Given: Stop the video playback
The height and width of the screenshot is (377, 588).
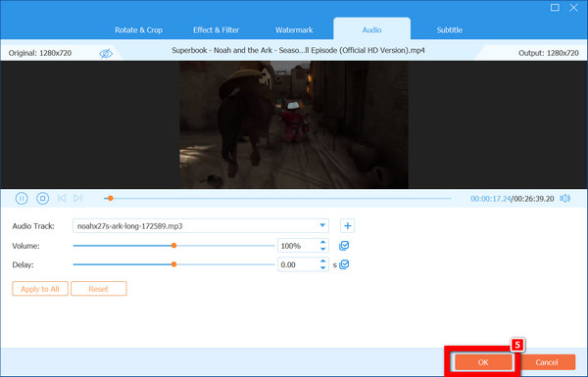Looking at the screenshot, I should (x=42, y=198).
